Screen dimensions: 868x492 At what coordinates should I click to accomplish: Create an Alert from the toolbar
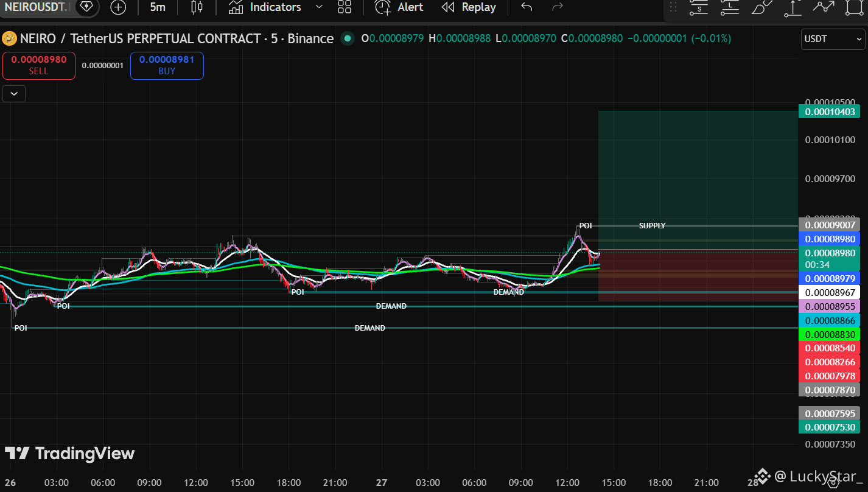399,7
